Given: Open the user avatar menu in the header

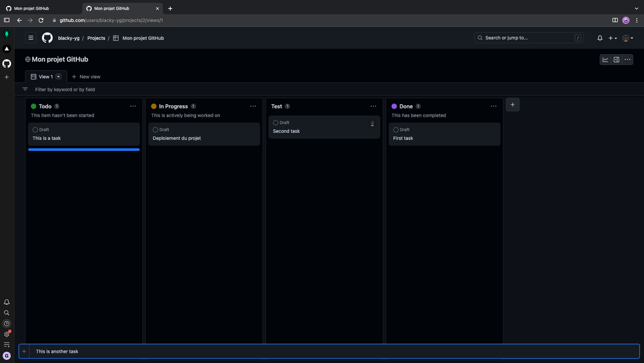Looking at the screenshot, I should tap(628, 38).
